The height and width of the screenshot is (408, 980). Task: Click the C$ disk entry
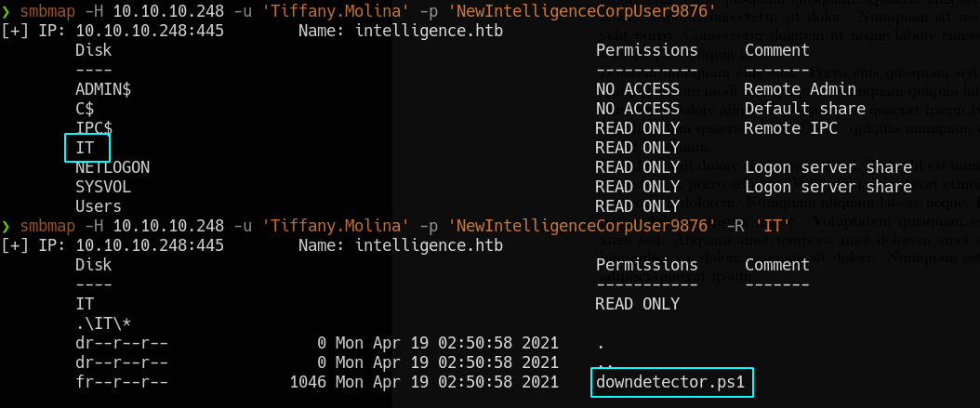coord(85,109)
